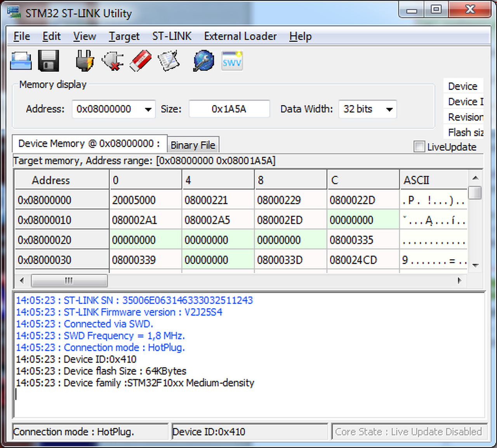Click memory cell value 080002A5

click(218, 220)
